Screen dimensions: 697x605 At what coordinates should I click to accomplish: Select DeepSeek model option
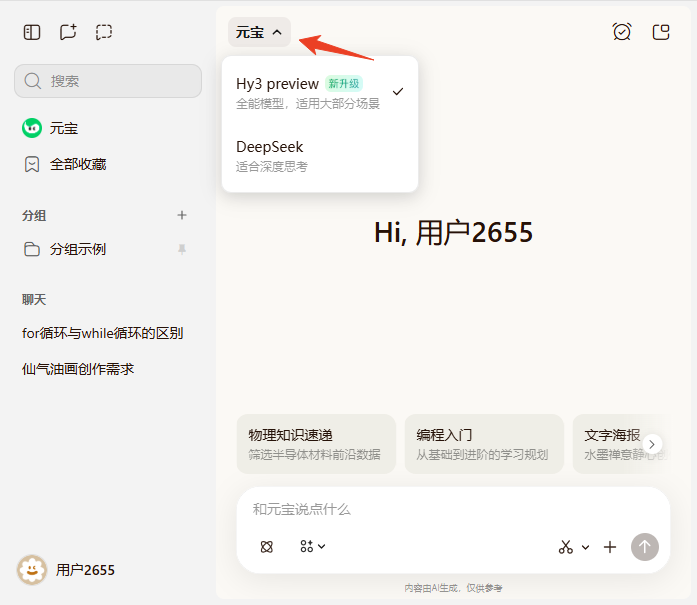pos(320,156)
